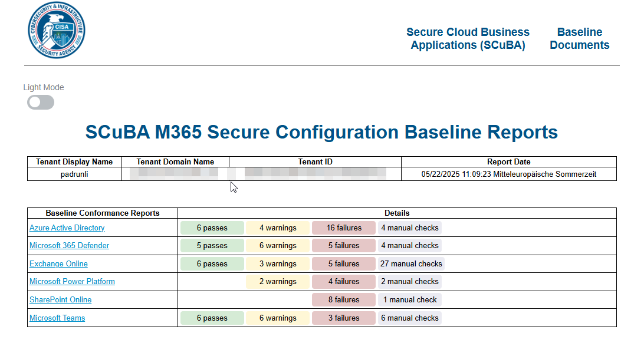Open the Exchange Online report

(x=58, y=263)
